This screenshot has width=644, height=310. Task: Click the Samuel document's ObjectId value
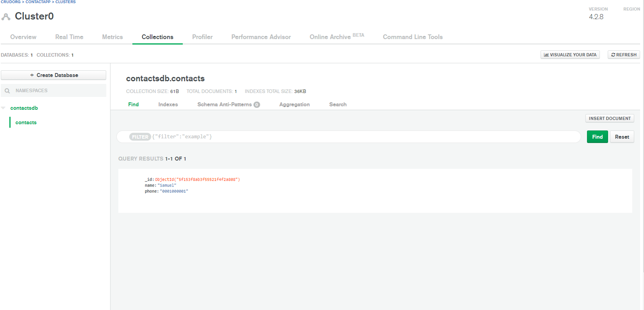pyautogui.click(x=197, y=180)
